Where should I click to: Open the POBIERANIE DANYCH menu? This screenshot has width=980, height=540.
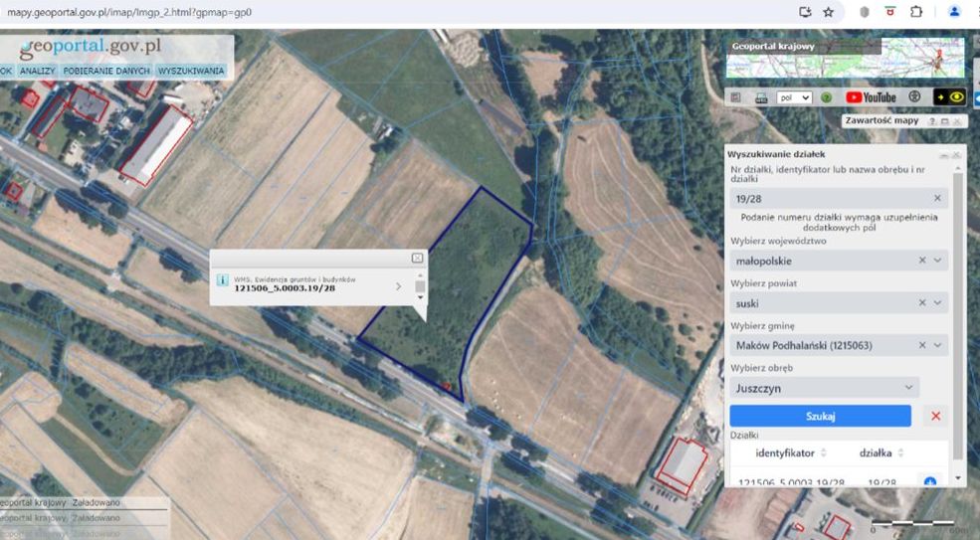pos(106,72)
